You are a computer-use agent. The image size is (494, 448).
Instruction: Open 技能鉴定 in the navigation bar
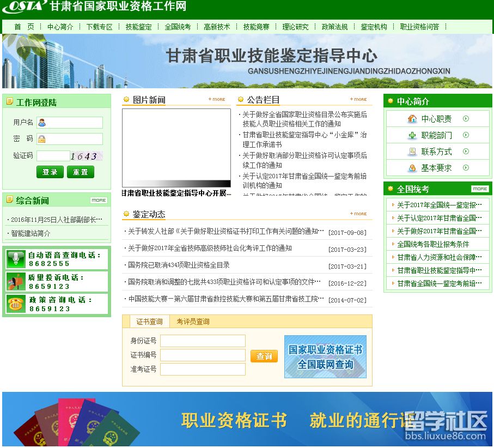click(139, 27)
